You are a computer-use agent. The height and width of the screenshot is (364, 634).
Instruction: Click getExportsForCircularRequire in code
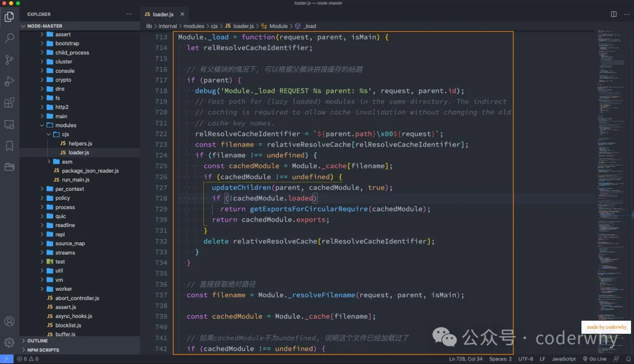[308, 209]
